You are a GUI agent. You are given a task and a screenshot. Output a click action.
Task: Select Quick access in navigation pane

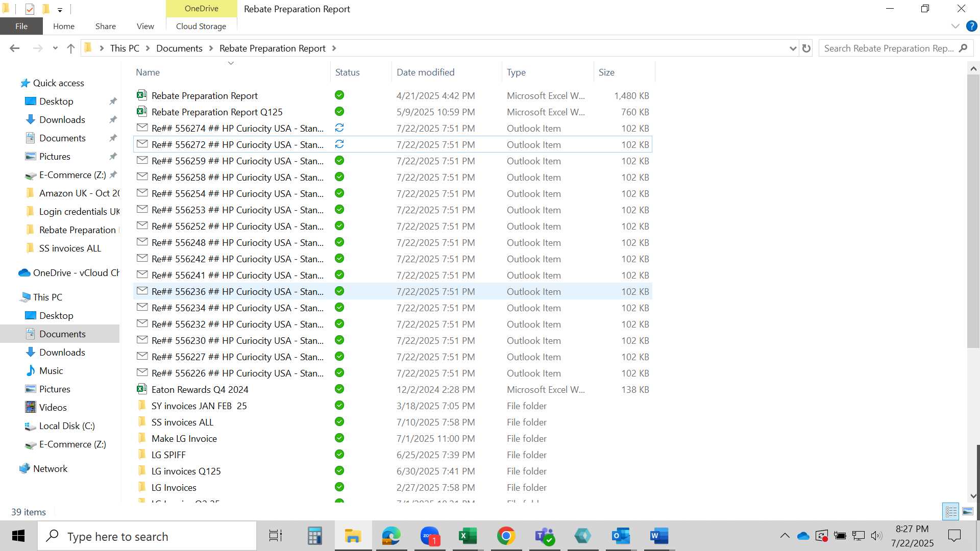[x=58, y=83]
